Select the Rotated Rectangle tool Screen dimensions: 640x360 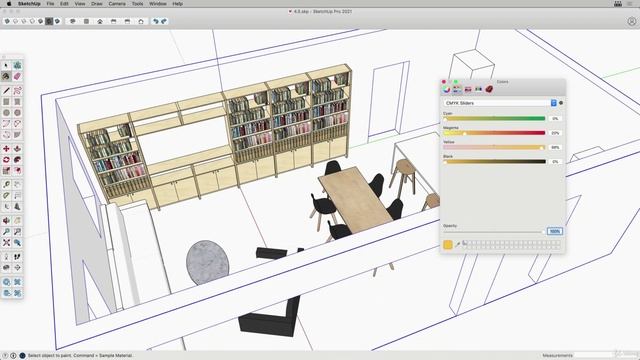point(17,102)
